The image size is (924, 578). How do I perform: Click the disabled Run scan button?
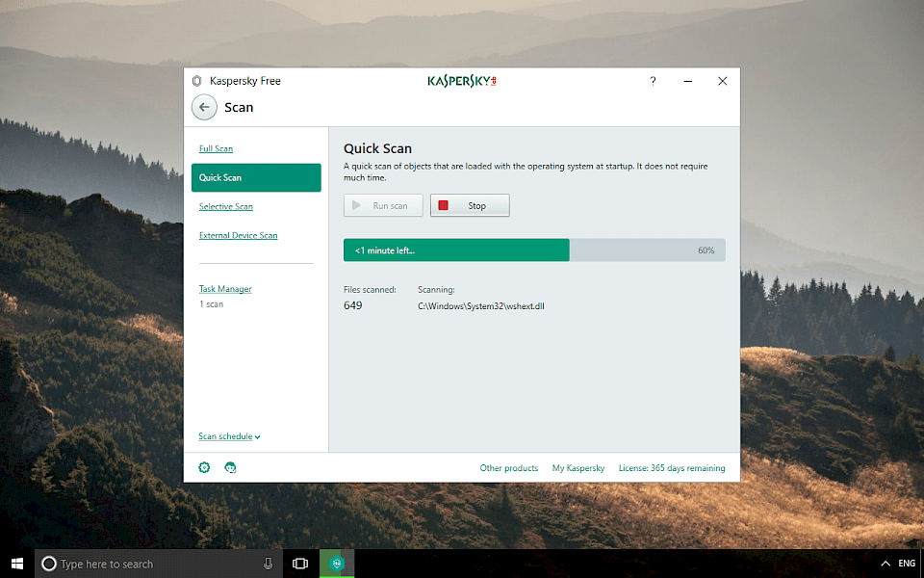pos(383,205)
